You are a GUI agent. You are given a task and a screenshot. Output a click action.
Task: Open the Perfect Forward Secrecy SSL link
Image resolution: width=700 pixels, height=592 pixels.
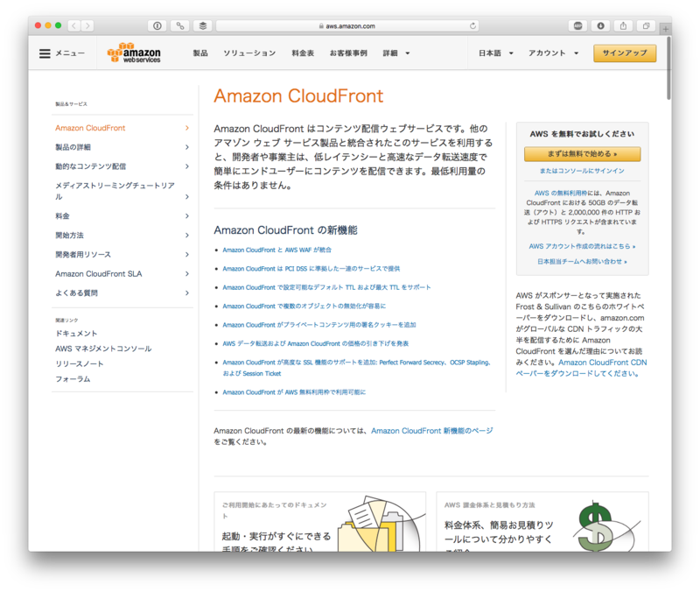click(357, 368)
